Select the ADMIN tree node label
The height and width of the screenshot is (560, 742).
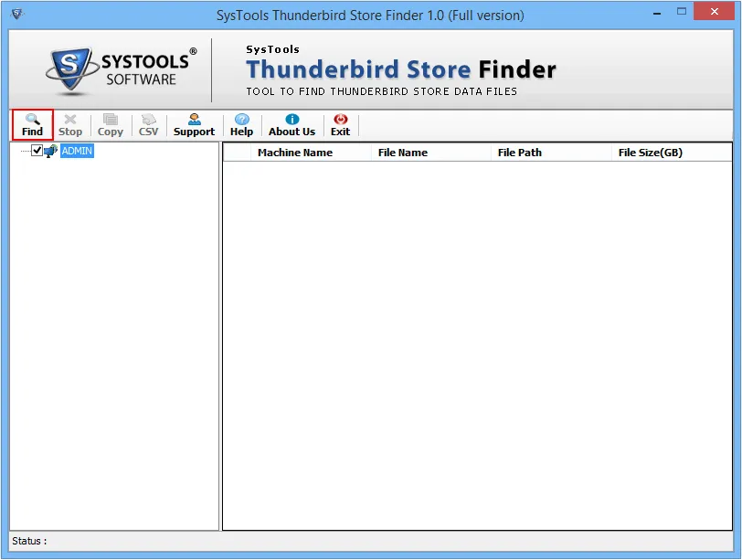pyautogui.click(x=77, y=151)
